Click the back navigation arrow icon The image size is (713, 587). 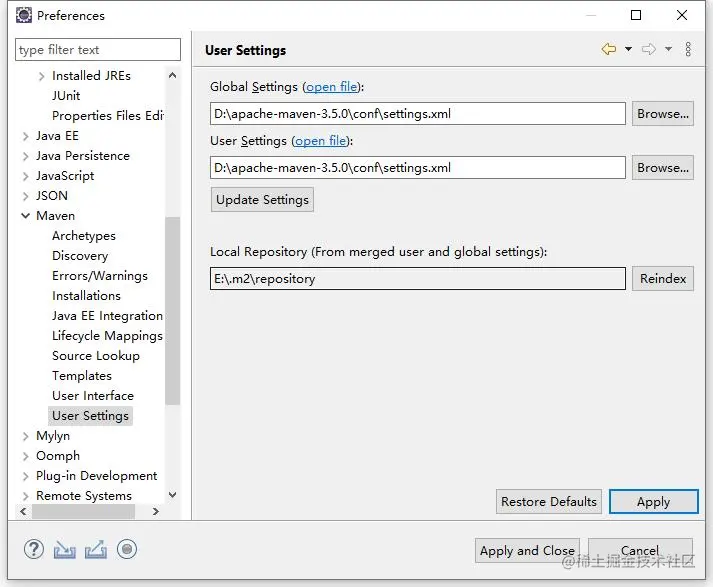609,49
